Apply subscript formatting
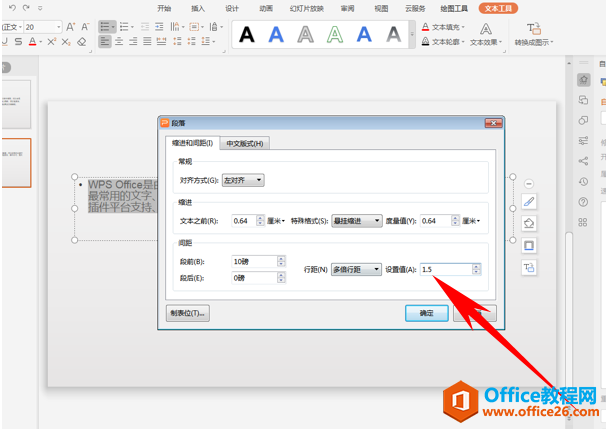 [x=66, y=42]
